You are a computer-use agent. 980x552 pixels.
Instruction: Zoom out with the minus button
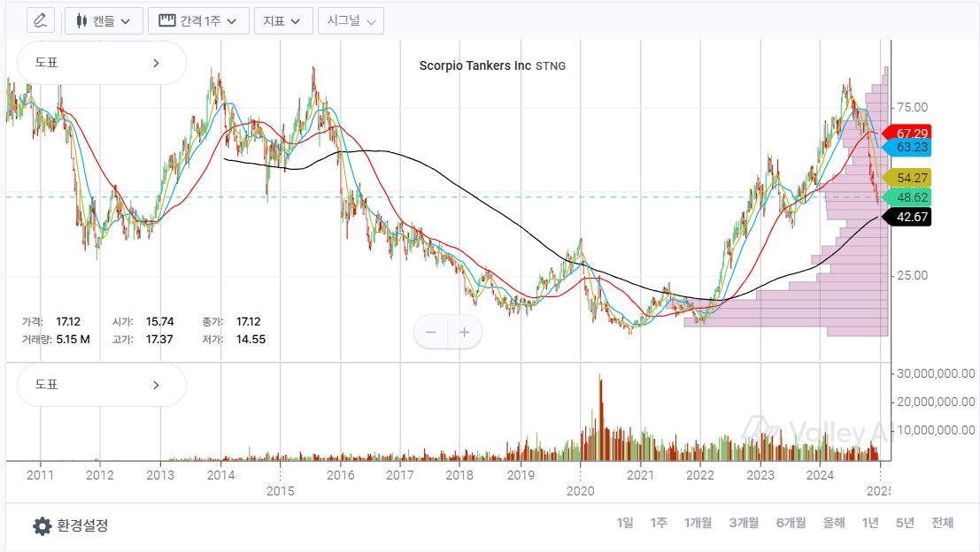coord(431,333)
